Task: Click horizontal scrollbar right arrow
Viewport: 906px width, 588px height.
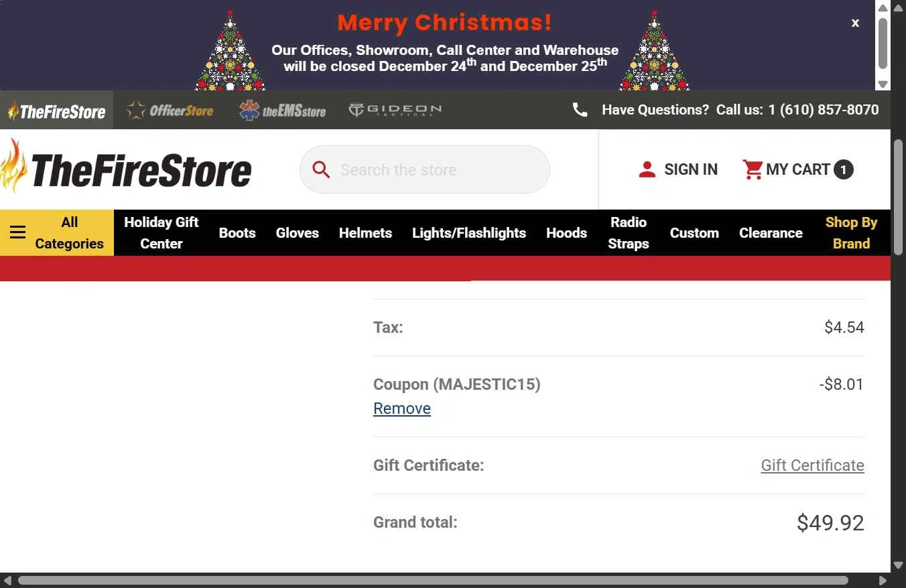Action: [x=883, y=581]
